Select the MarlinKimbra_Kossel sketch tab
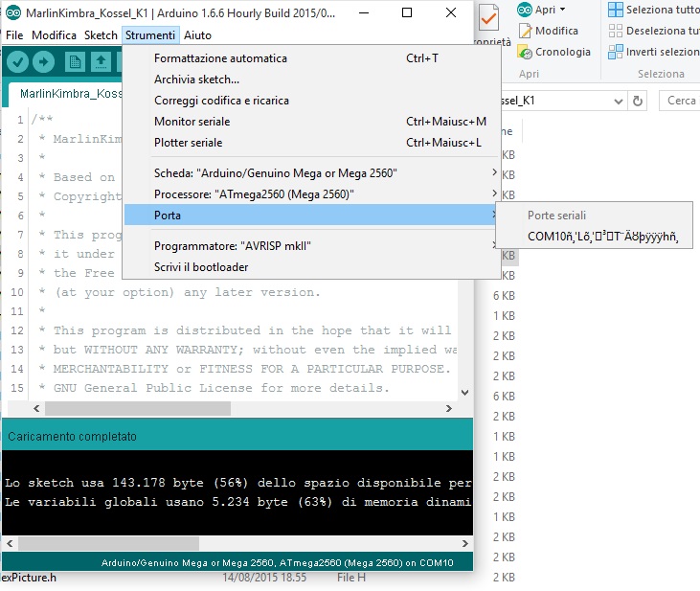This screenshot has width=700, height=591. (x=65, y=94)
